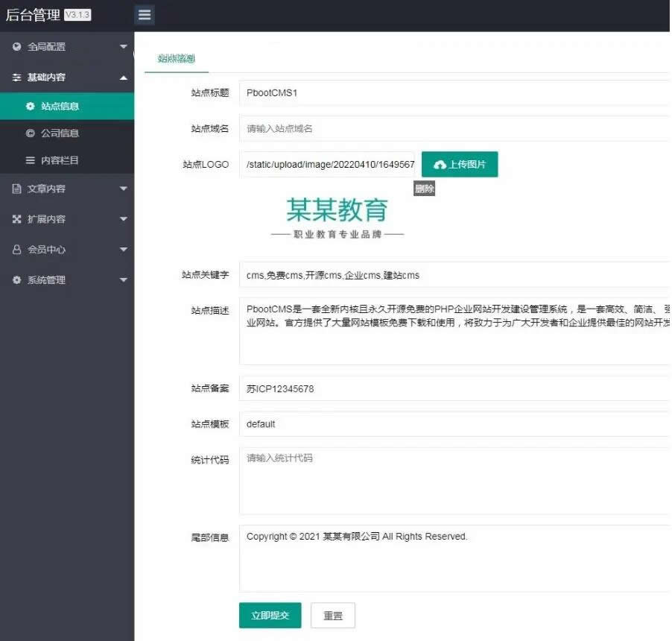
Task: Select 公司信息 in the sidebar
Action: (x=67, y=133)
